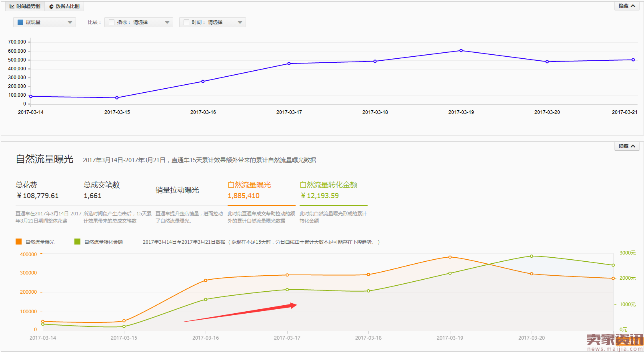Click the line chart icon on 时间趋势图 tab
This screenshot has width=644, height=352.
tap(12, 6)
